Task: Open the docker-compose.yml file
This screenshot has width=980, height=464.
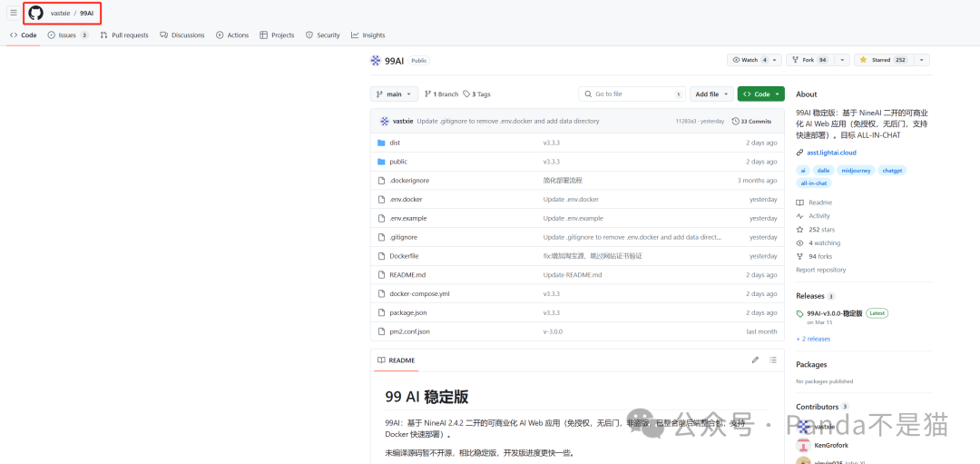Action: click(419, 294)
